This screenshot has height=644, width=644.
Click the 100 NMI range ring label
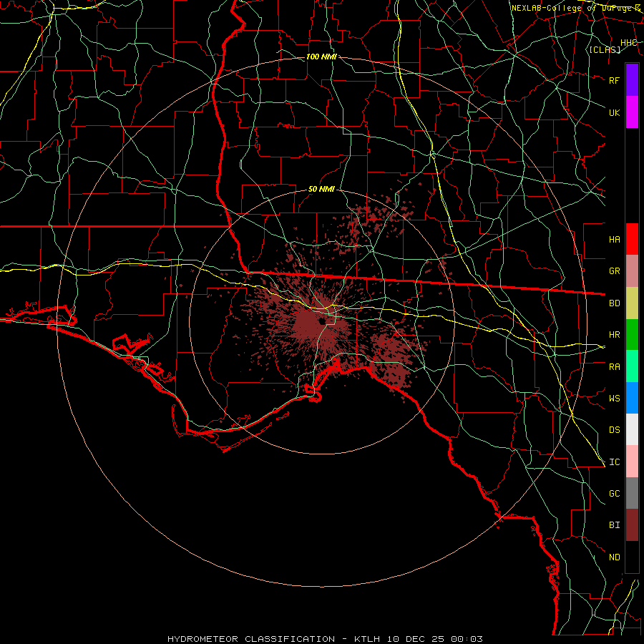321,57
